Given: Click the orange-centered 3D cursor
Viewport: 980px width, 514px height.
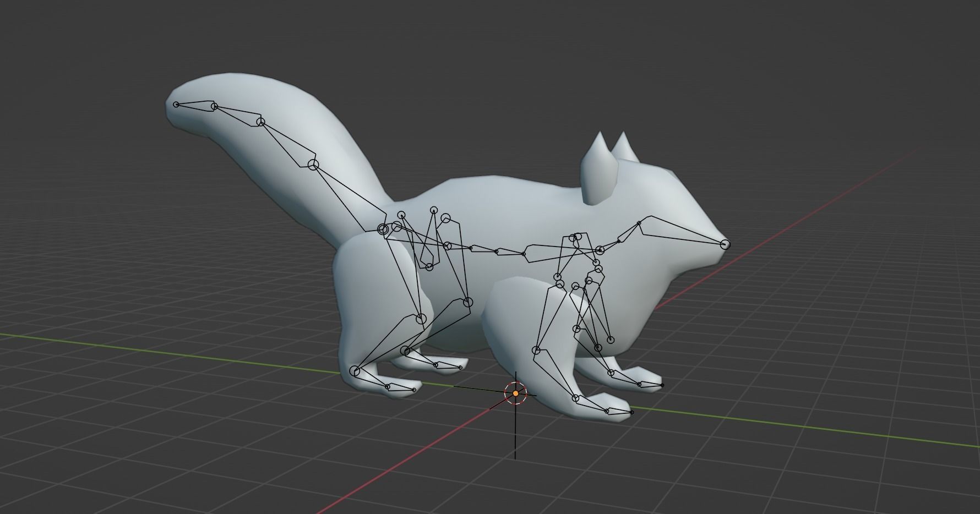Looking at the screenshot, I should tap(515, 393).
